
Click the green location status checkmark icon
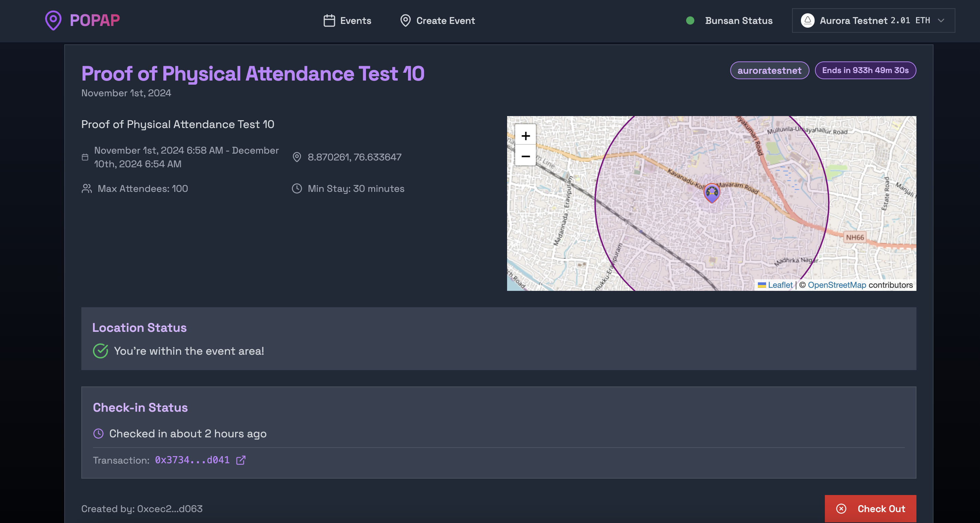(x=100, y=351)
